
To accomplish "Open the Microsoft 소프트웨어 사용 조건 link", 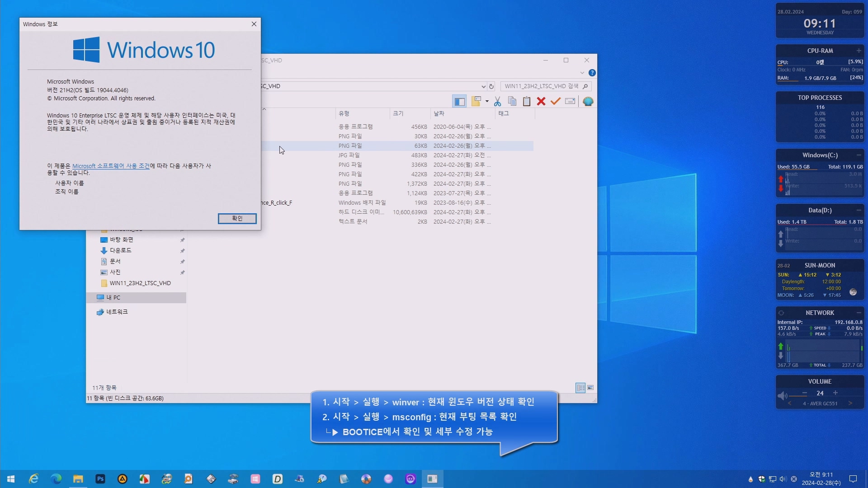I will (111, 166).
